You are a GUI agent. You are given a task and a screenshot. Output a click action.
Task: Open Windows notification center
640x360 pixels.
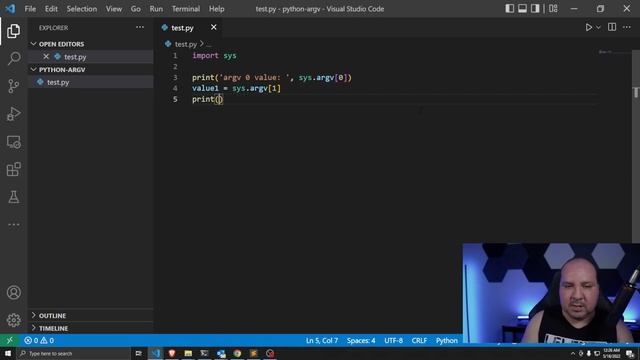(630, 353)
